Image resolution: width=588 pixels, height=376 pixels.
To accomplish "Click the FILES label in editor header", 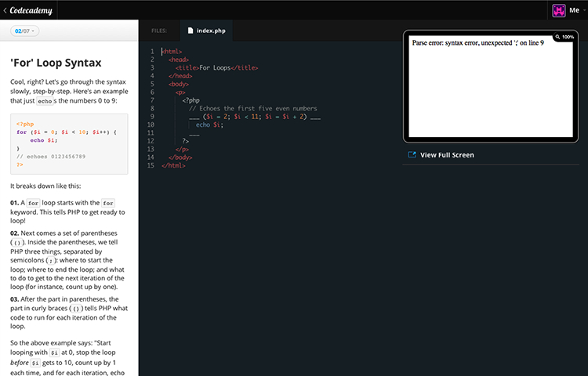I will click(159, 31).
